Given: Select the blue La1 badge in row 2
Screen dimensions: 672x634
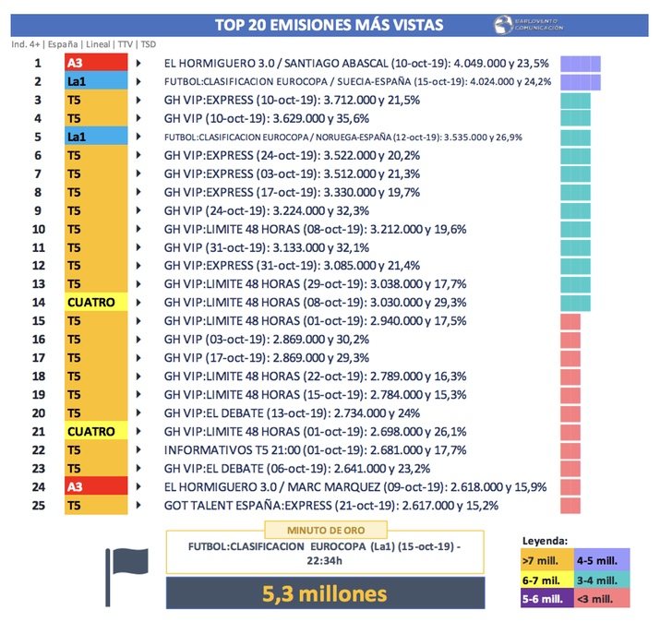Looking at the screenshot, I should pos(95,82).
